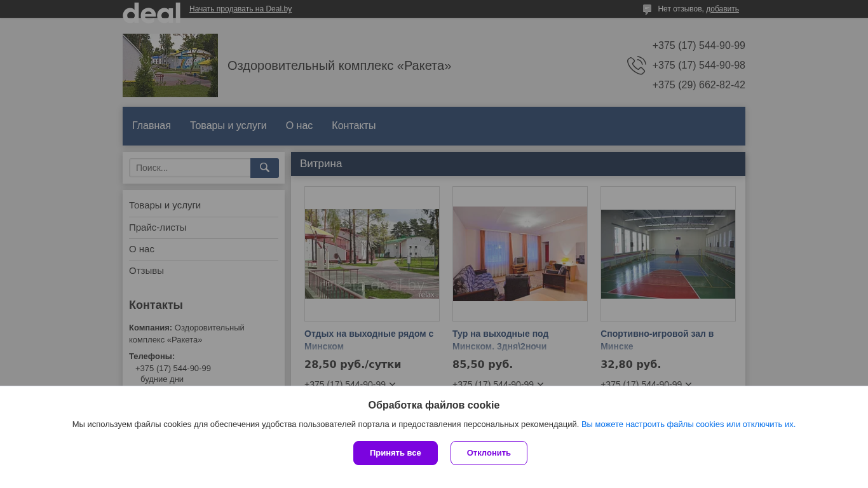868x488 pixels.
Task: Click the Deal logo in the top bar
Action: coord(151,11)
